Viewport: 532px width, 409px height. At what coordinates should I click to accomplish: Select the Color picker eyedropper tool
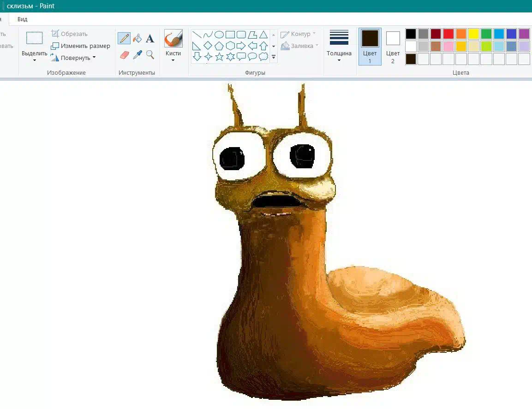(137, 55)
